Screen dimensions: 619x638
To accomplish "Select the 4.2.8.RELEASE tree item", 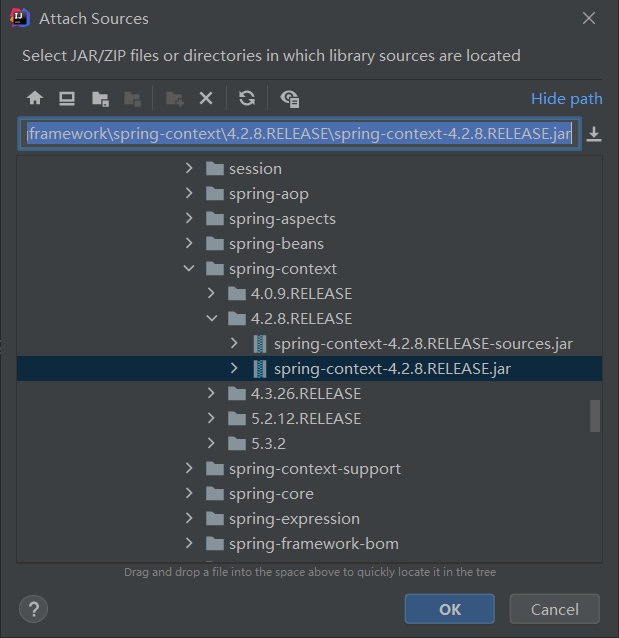I will click(301, 319).
